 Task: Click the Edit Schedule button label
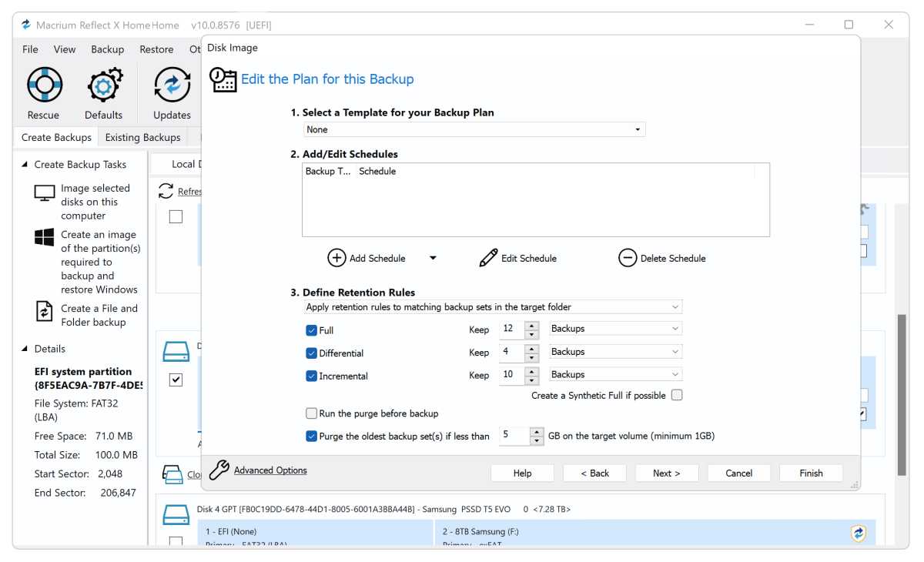click(x=529, y=259)
